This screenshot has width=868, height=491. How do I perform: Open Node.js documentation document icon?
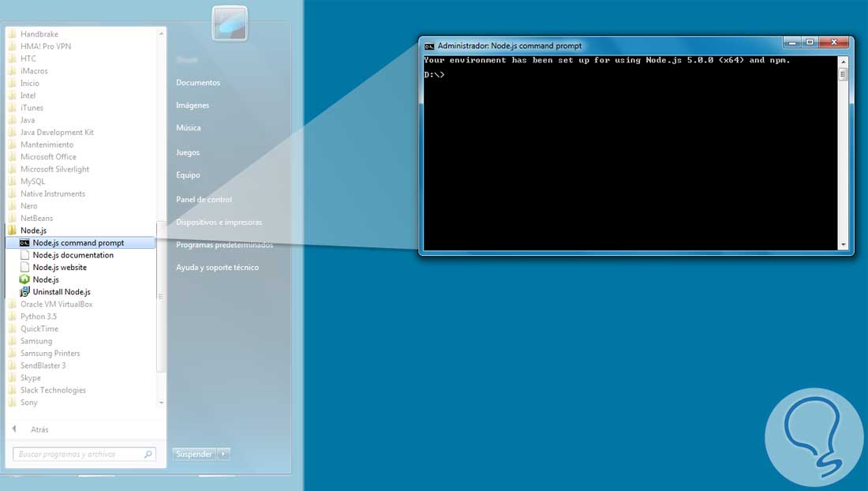click(x=24, y=255)
